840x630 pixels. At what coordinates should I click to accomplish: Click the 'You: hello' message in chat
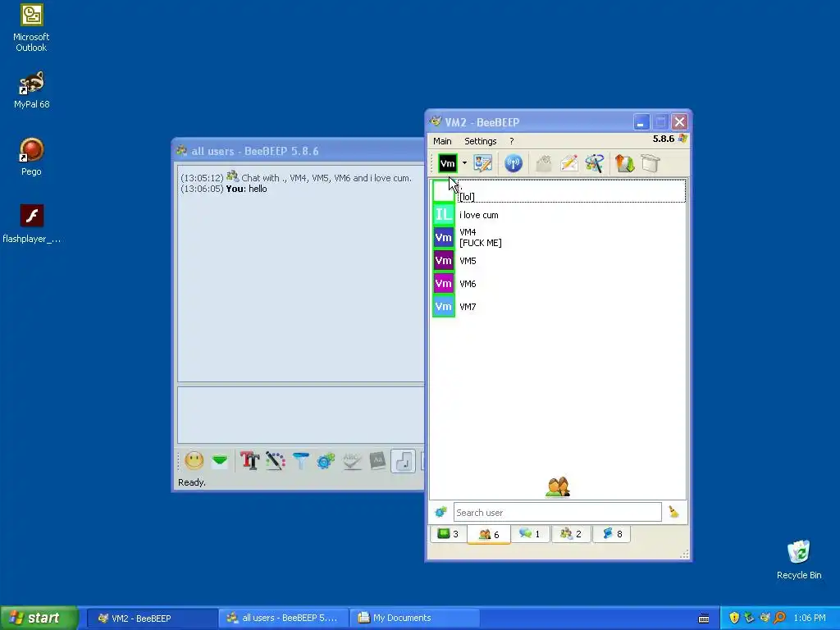[246, 189]
